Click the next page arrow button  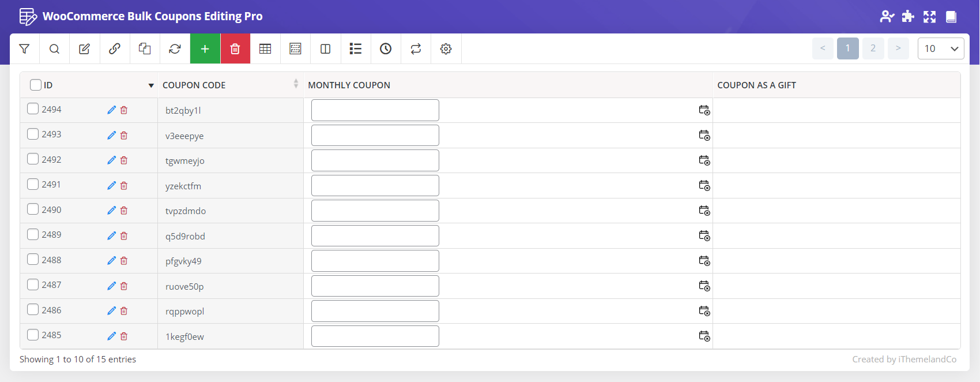click(x=898, y=48)
